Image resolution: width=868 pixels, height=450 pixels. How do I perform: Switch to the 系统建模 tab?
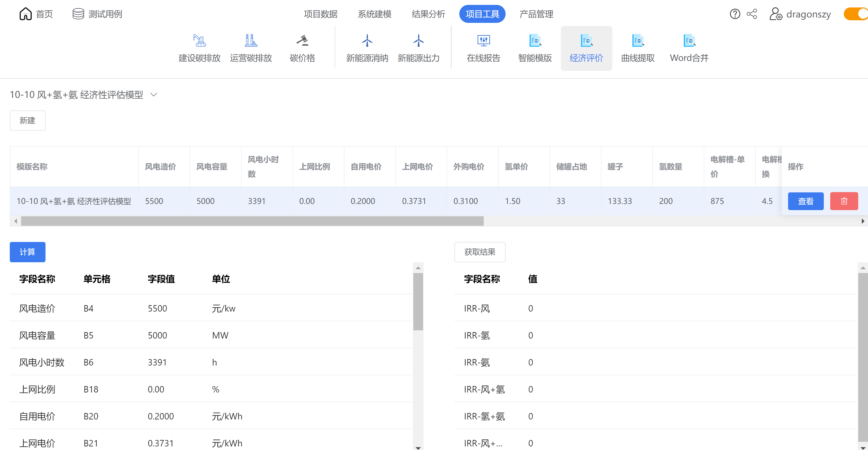point(374,14)
